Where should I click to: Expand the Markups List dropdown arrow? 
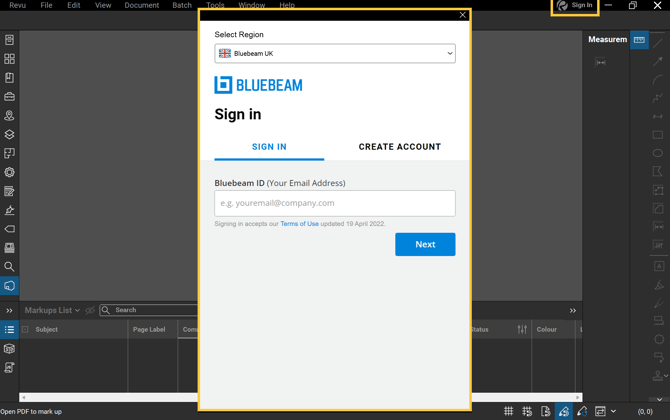click(77, 310)
